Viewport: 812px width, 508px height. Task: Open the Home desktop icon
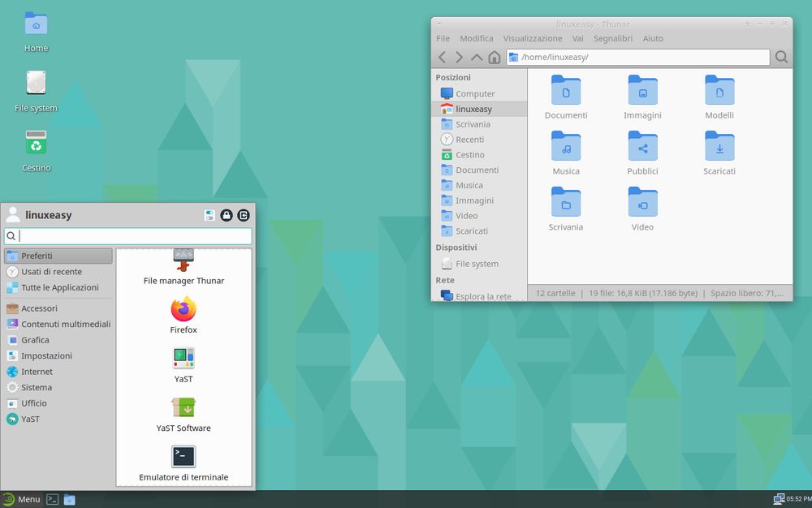click(x=37, y=24)
